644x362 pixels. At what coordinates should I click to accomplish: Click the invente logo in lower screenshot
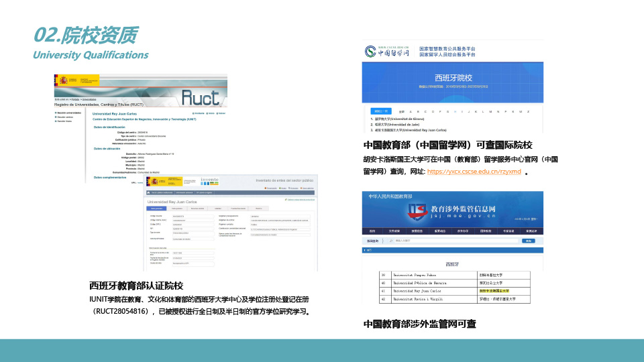(x=209, y=181)
